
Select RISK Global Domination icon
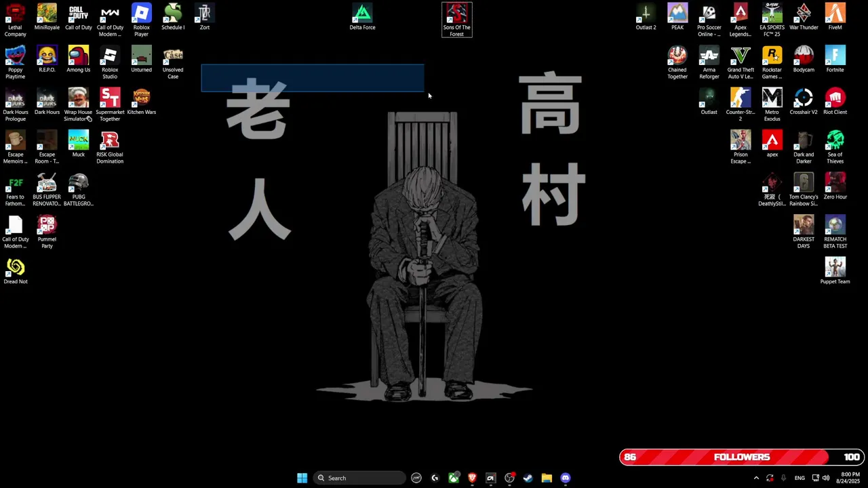tap(110, 147)
